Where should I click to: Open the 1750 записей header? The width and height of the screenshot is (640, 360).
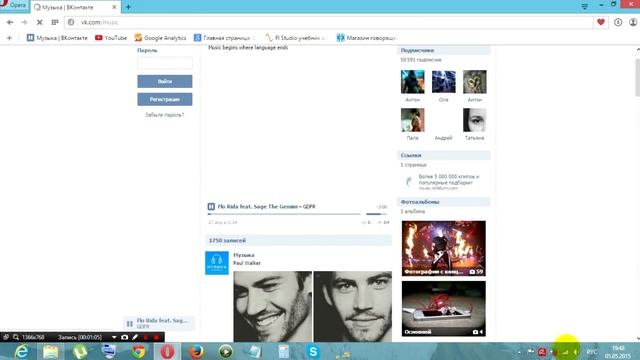(x=298, y=240)
